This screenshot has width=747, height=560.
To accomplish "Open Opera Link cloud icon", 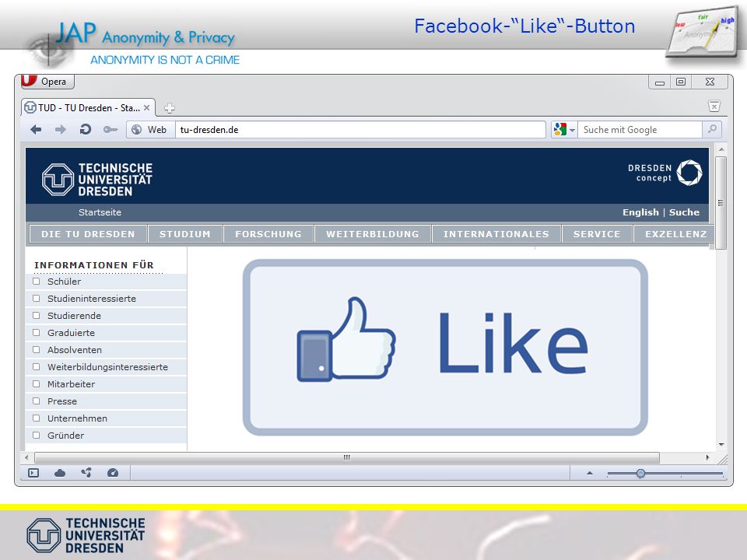I will point(60,473).
